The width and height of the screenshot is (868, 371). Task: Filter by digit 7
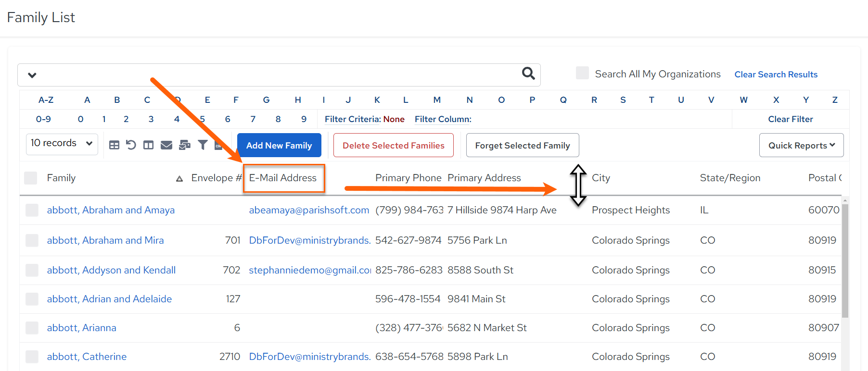click(x=253, y=119)
